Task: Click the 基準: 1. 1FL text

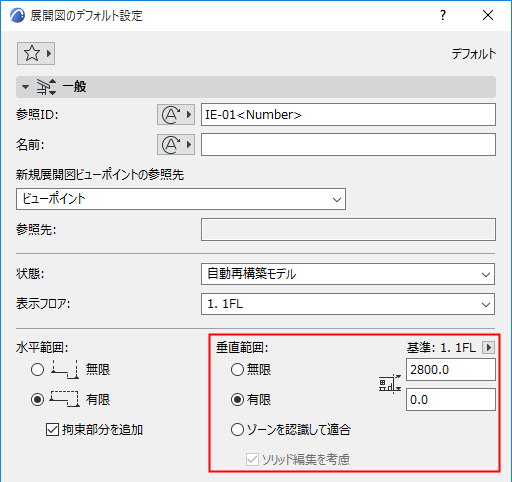Action: click(x=441, y=348)
